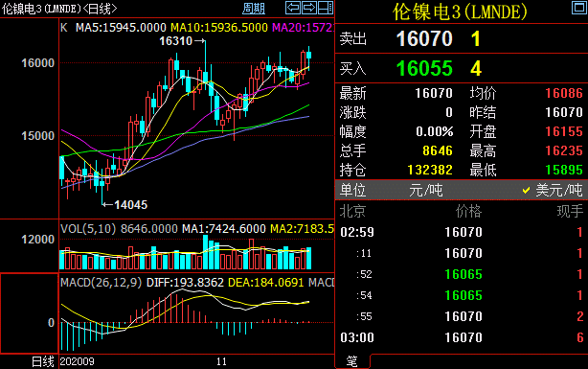Open the 周期 period link

tap(254, 9)
